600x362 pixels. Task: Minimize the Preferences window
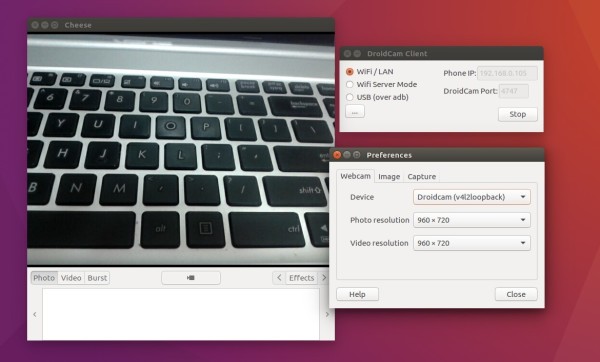[347, 155]
